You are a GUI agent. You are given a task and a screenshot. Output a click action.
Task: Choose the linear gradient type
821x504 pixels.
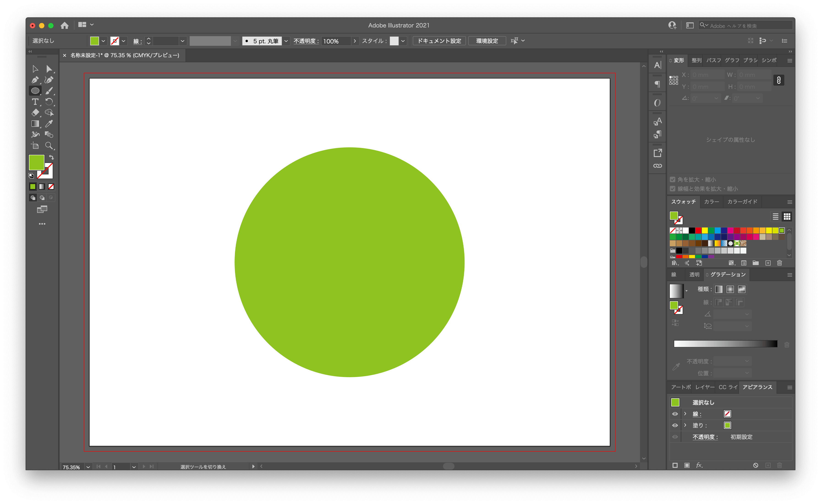[719, 289]
